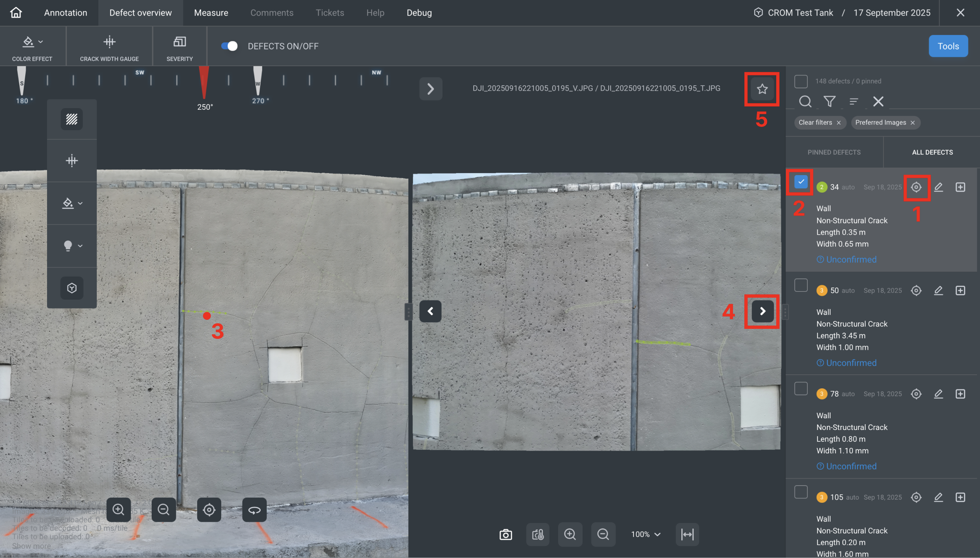The width and height of the screenshot is (980, 558).
Task: Click the filter funnel icon
Action: [829, 102]
